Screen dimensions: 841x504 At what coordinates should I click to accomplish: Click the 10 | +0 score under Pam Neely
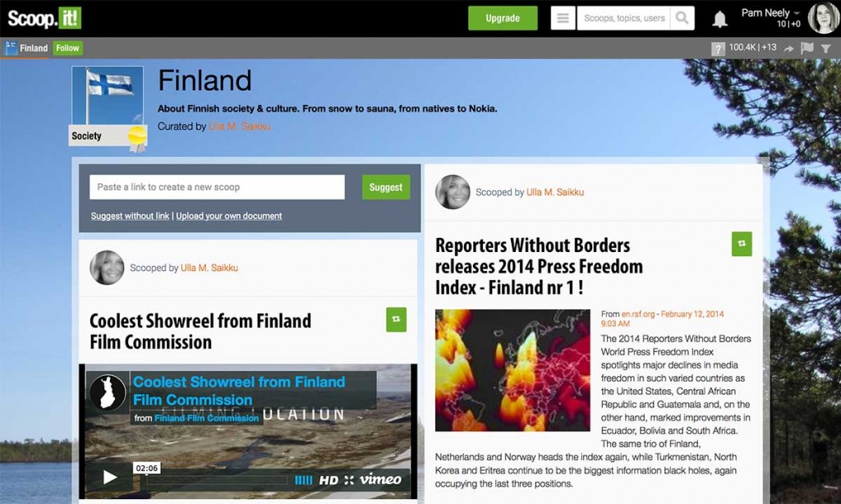pos(788,24)
